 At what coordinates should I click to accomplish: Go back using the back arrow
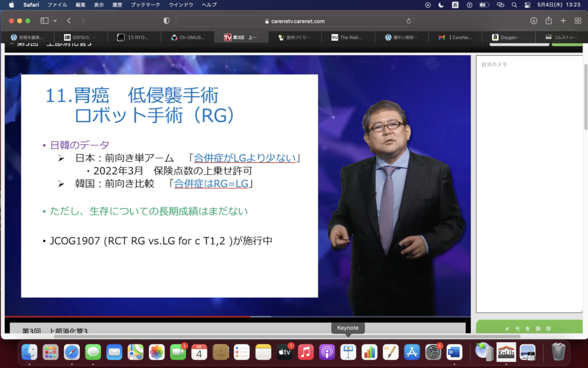[x=69, y=21]
